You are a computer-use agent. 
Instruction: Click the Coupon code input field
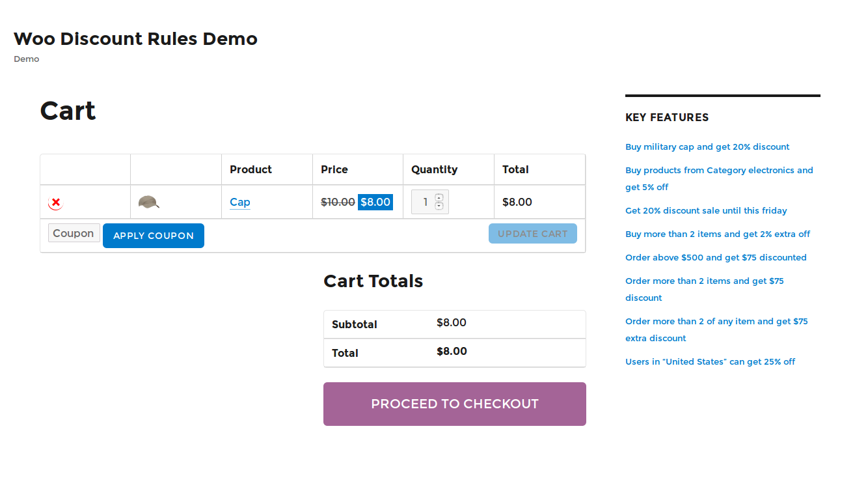[74, 233]
